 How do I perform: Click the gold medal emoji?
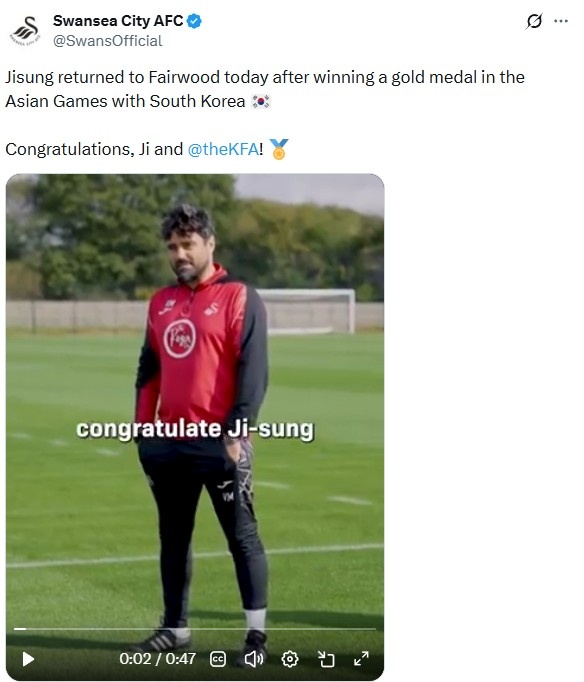[x=279, y=149]
